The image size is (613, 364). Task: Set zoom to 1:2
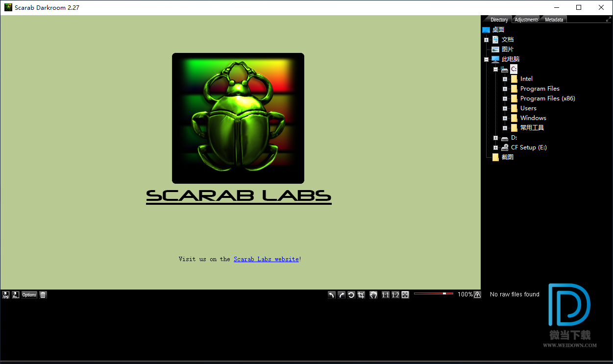[395, 294]
